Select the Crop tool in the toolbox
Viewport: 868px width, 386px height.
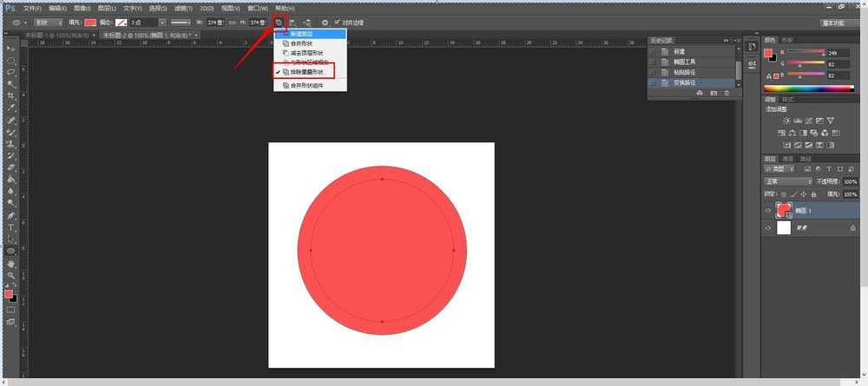(11, 95)
